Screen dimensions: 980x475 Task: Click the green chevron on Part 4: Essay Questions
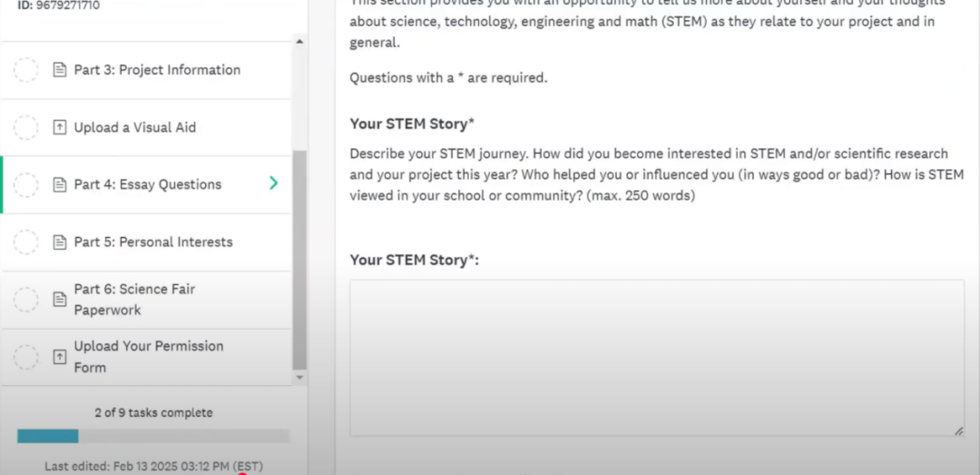[273, 183]
